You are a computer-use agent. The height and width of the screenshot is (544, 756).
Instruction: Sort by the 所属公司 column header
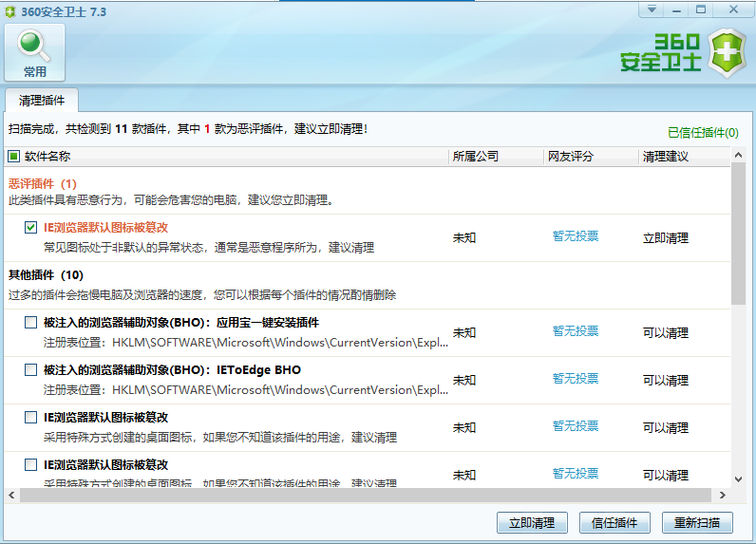coord(475,157)
